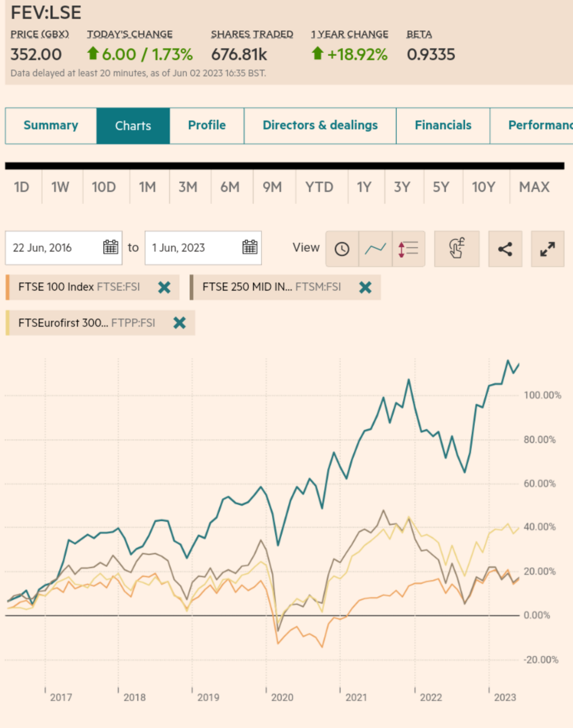Select the line chart style icon
Screen dimensions: 573x728
point(375,248)
